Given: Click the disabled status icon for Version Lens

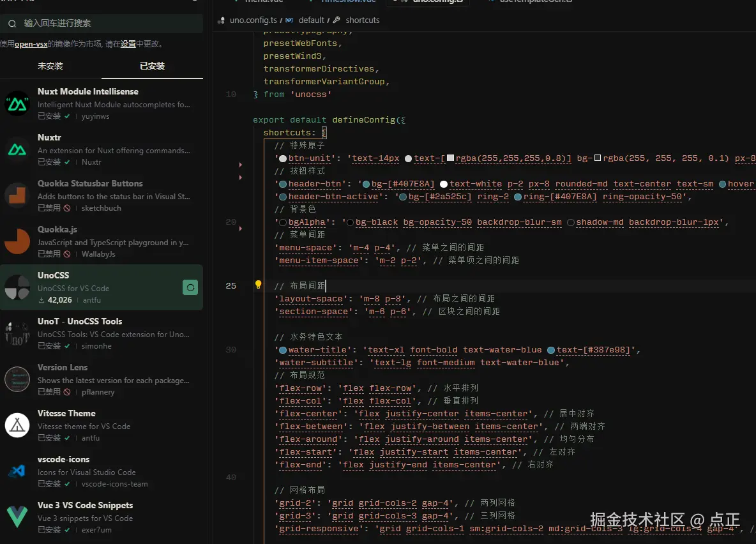Looking at the screenshot, I should (x=67, y=391).
